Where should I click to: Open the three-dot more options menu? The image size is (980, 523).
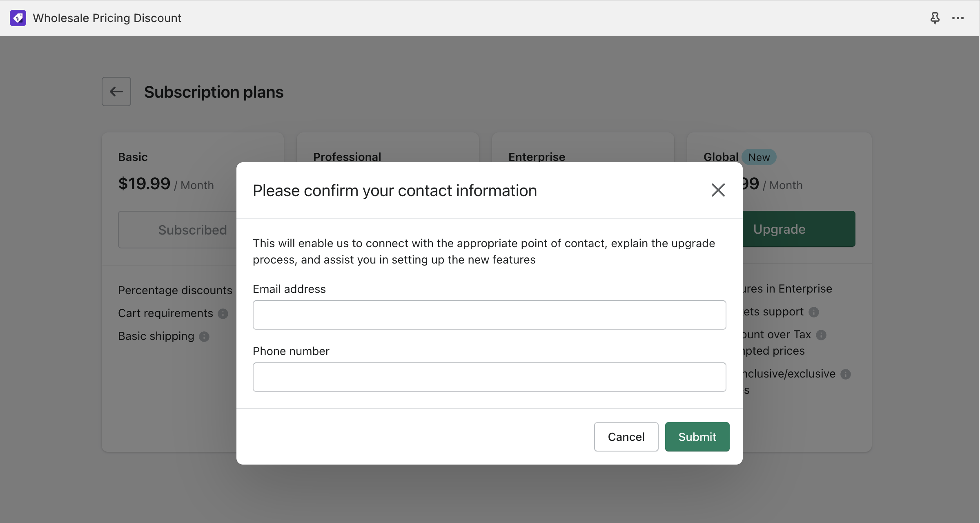(x=958, y=18)
